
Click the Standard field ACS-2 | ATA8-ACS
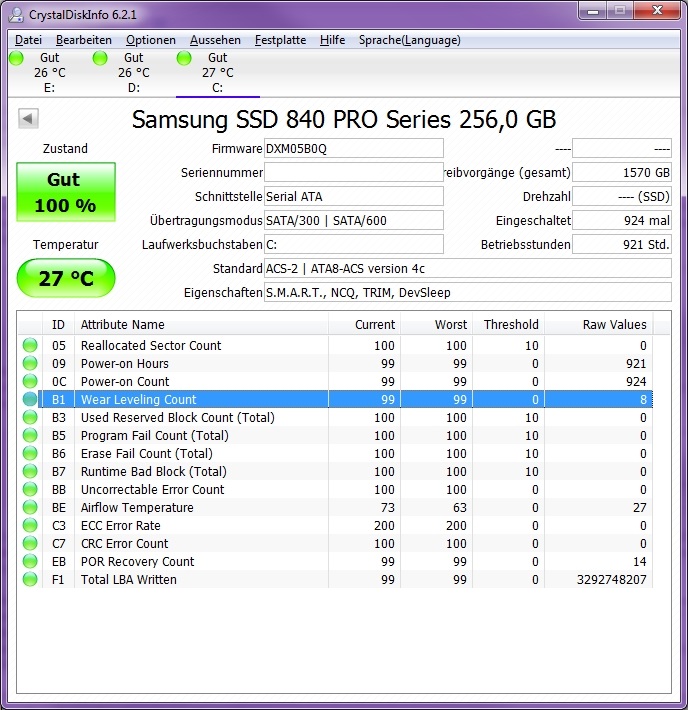pyautogui.click(x=468, y=269)
